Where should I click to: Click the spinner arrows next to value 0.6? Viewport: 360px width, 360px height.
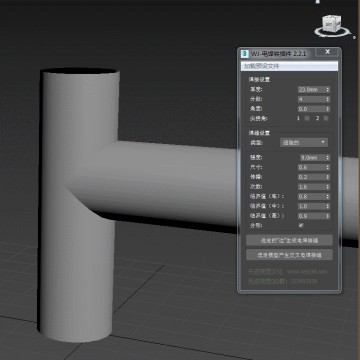coord(328,167)
